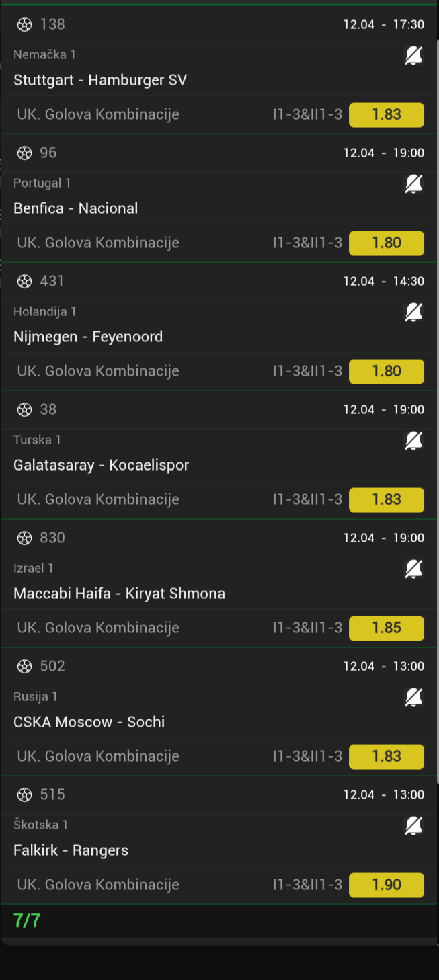This screenshot has height=980, width=439.
Task: Click bell icon for CSKA Moscow - Sochi
Action: pyautogui.click(x=413, y=698)
